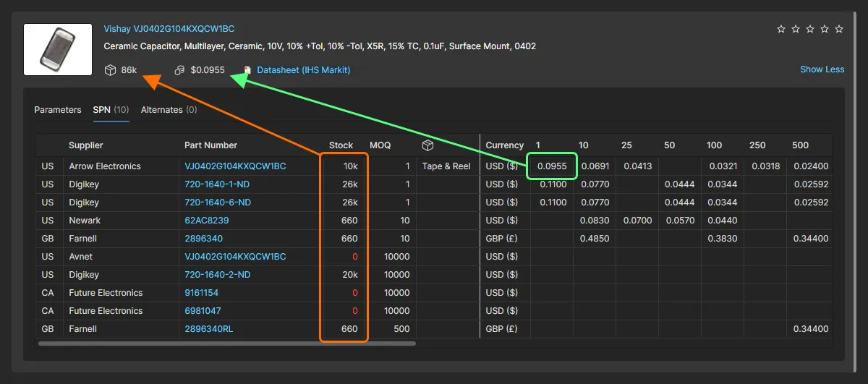Click the 0.0413 price cell
Screen dimensions: 868x384
point(637,166)
